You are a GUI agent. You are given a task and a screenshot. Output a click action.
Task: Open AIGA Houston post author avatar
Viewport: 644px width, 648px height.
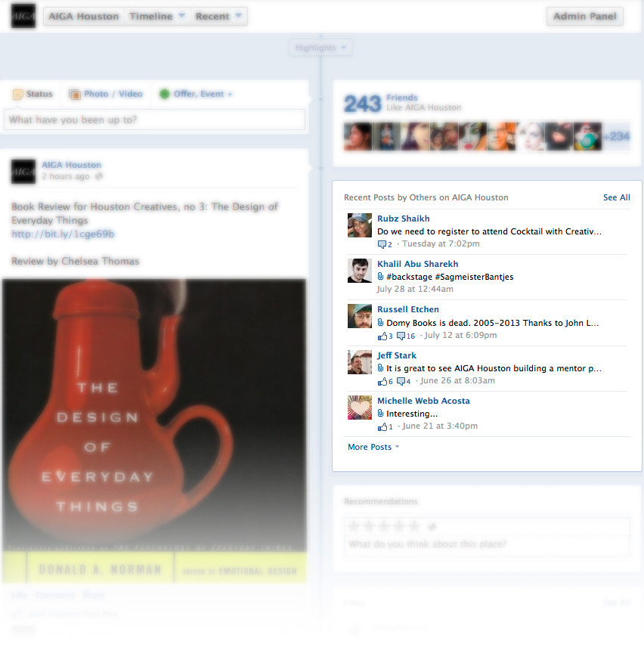coord(23,172)
